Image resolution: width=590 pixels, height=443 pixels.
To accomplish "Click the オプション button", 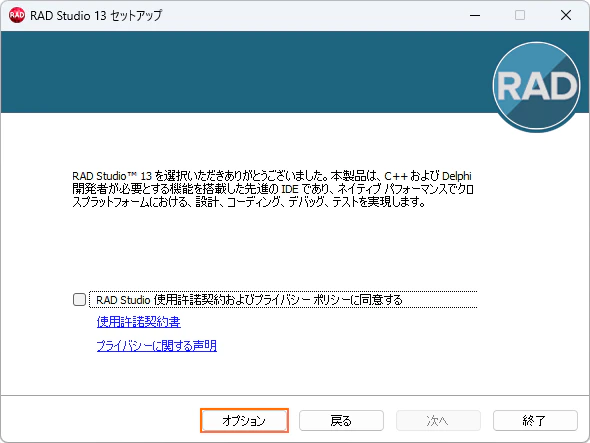I will pos(244,420).
